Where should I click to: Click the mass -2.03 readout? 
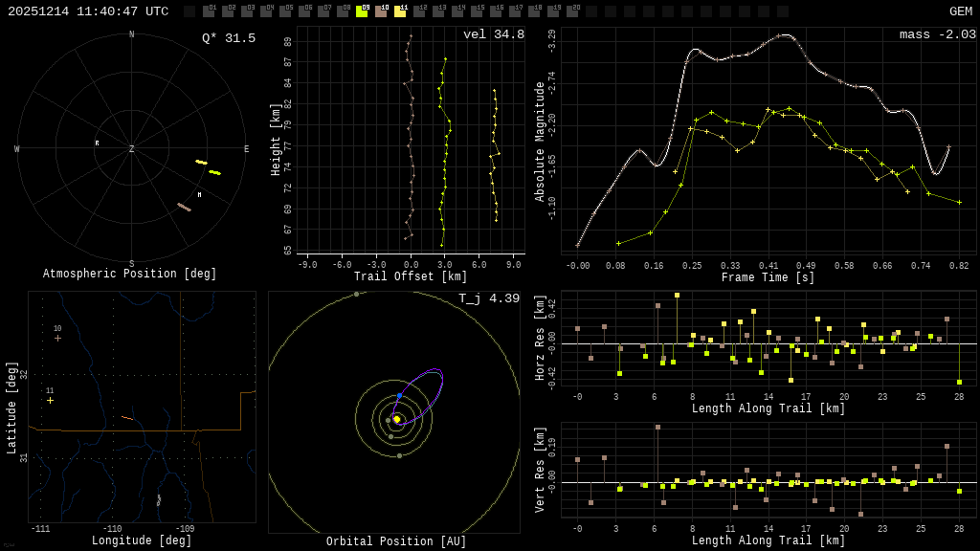point(937,34)
